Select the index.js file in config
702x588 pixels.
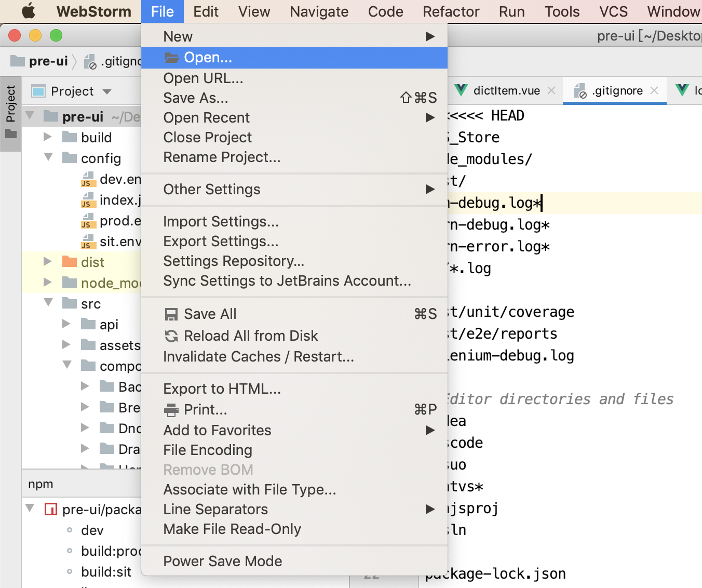111,200
